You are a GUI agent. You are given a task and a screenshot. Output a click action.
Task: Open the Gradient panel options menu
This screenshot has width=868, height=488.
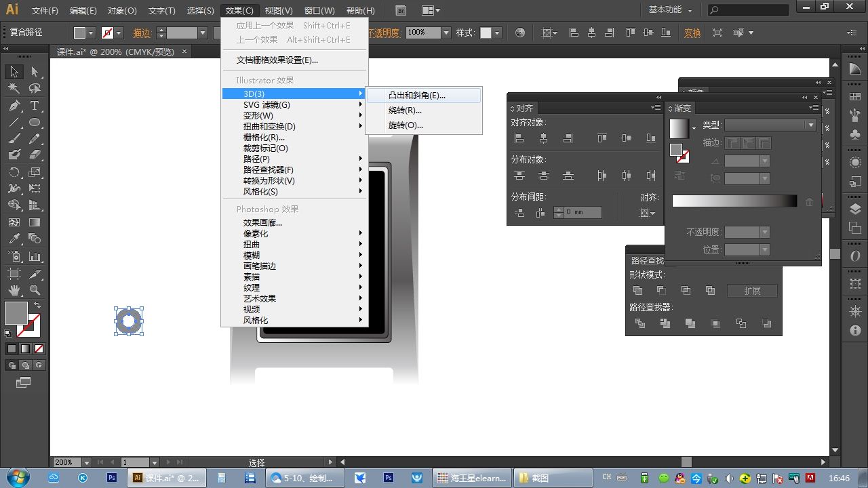click(814, 108)
